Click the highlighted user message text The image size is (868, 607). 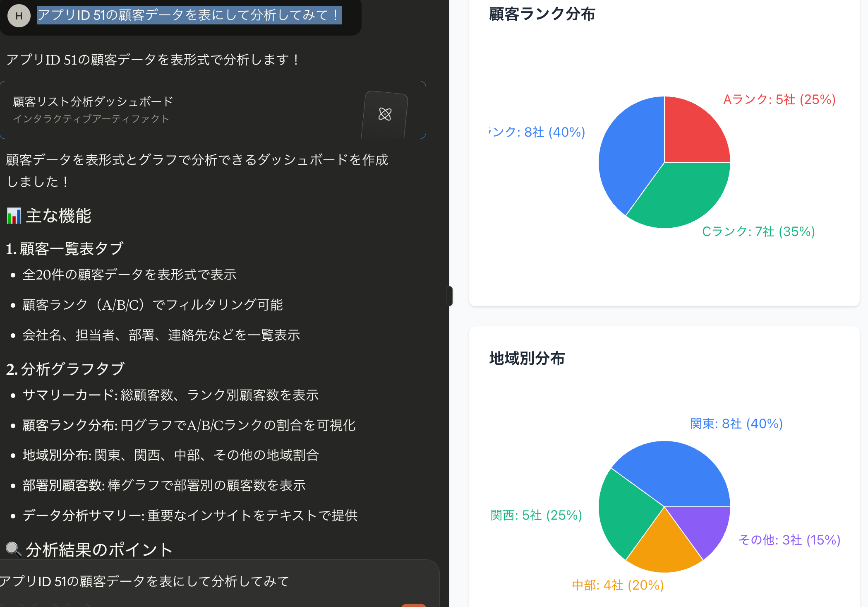point(189,15)
